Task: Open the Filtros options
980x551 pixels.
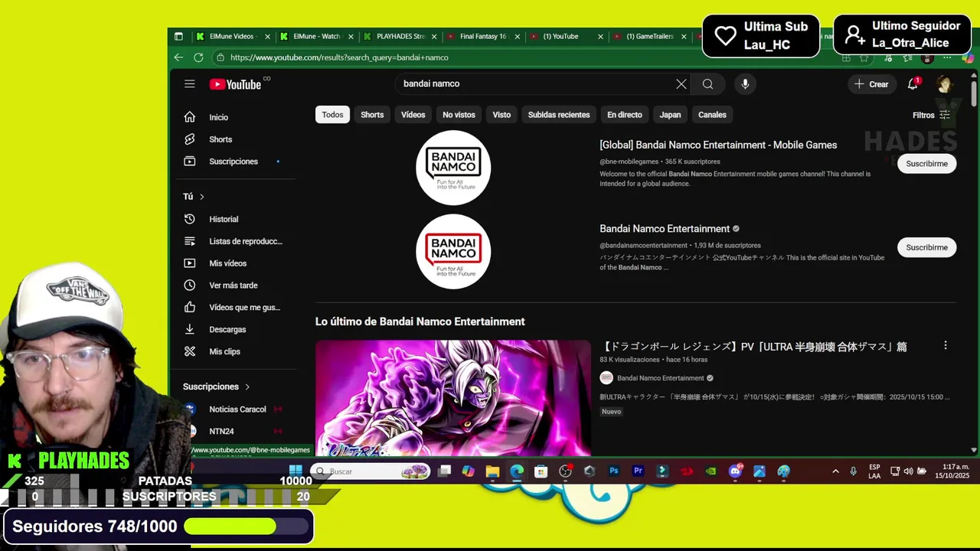Action: (931, 115)
